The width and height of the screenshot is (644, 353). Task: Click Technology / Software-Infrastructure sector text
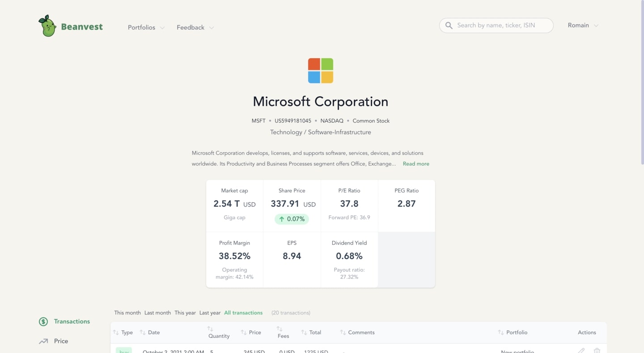click(321, 132)
